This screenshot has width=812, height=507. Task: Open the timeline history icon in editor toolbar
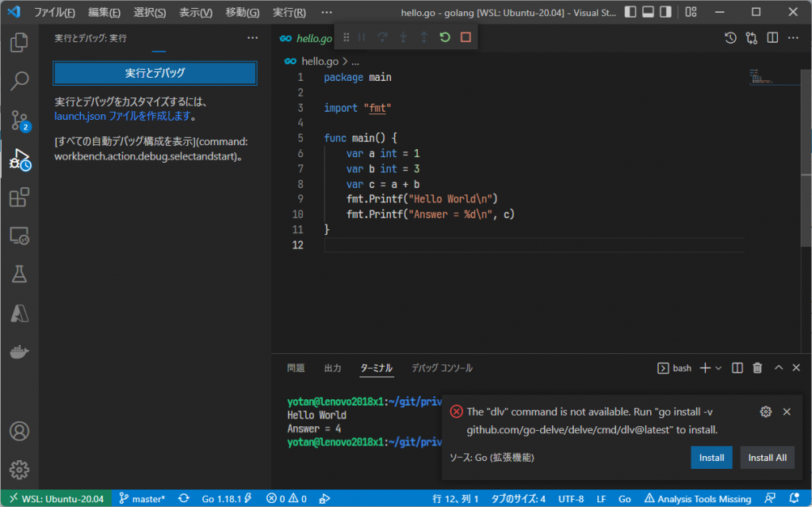[x=730, y=38]
